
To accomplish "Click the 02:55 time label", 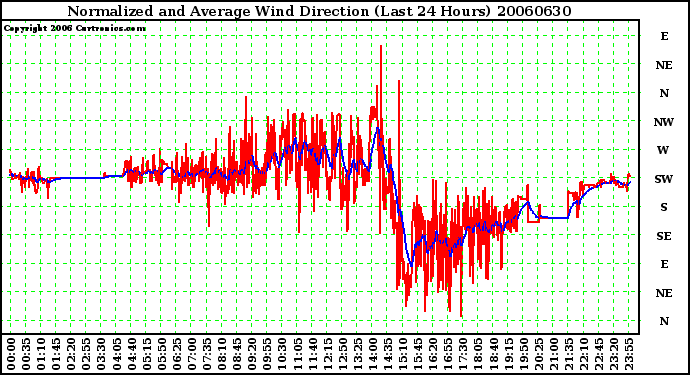I will click(86, 354).
